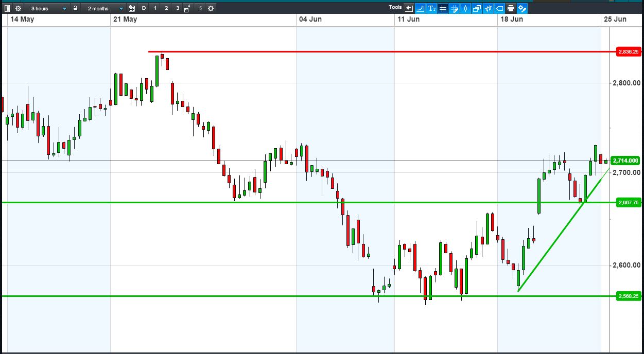Switch to saved layout 1
The width and height of the screenshot is (644, 354).
(x=155, y=8)
